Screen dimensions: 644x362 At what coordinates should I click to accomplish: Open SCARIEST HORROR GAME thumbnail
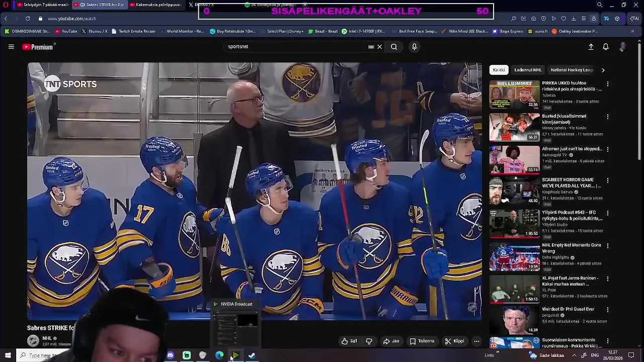pyautogui.click(x=514, y=190)
